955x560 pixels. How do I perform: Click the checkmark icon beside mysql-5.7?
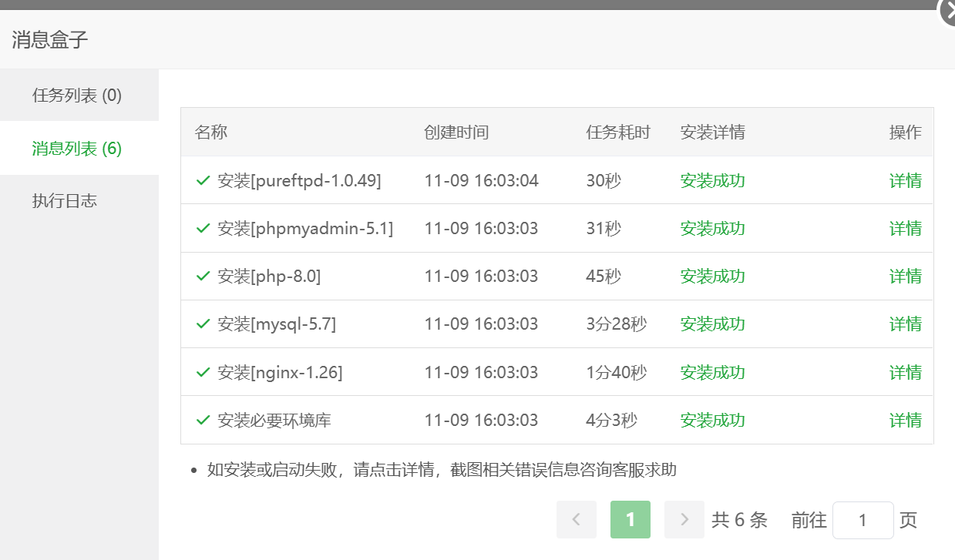203,324
